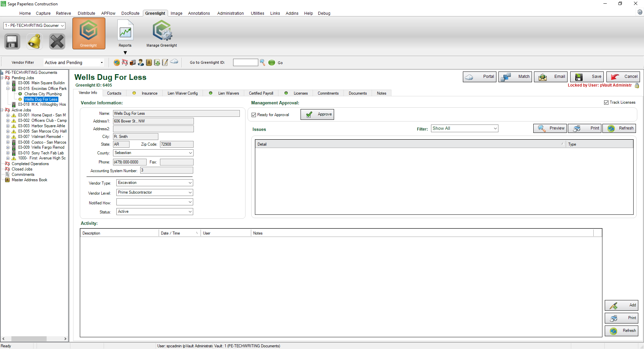Switch to the Insurance tab

click(145, 93)
